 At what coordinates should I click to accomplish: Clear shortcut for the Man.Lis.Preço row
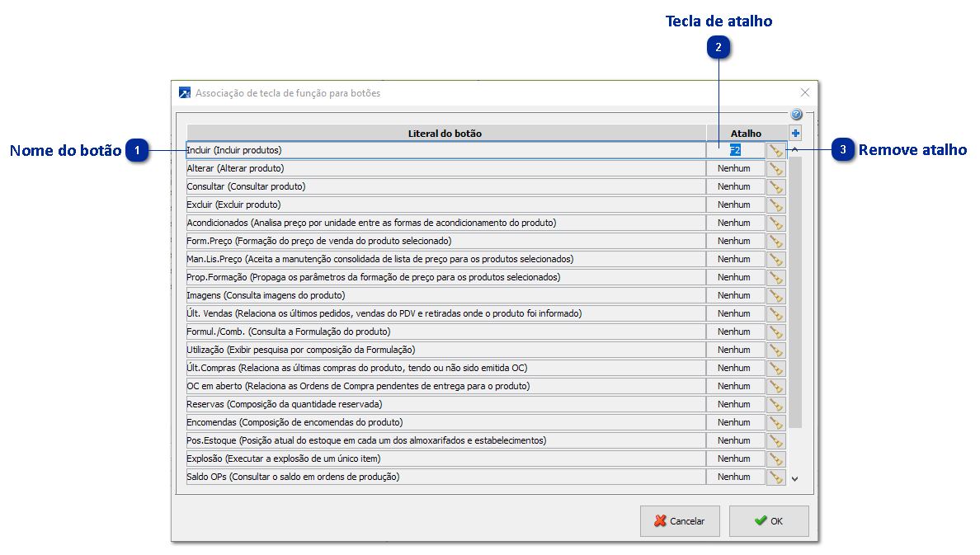(x=775, y=260)
